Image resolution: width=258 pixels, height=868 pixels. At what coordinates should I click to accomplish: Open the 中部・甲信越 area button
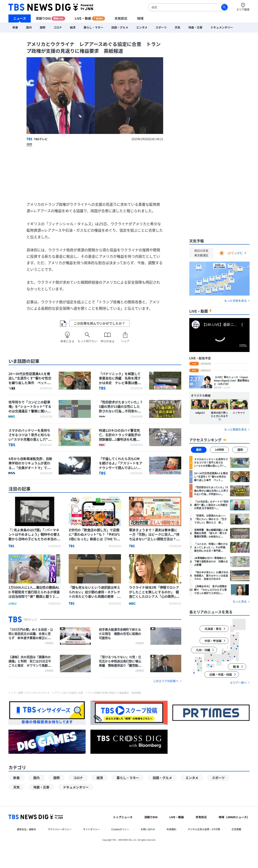pos(214,641)
